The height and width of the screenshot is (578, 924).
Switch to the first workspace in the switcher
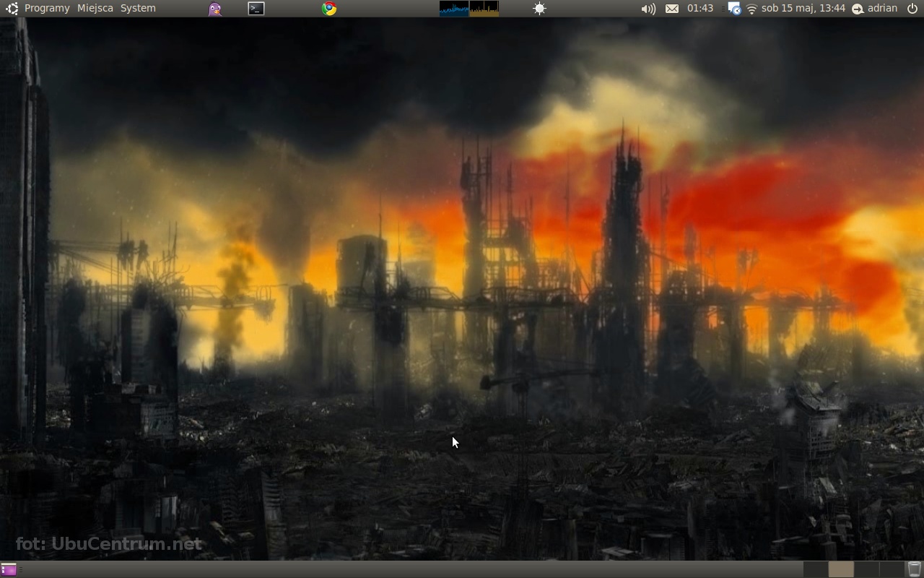[x=816, y=569]
